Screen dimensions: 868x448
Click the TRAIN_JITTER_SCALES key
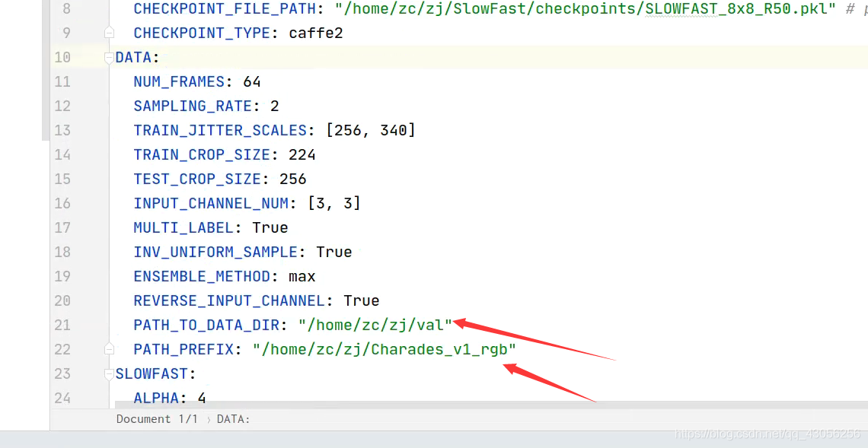coord(220,131)
